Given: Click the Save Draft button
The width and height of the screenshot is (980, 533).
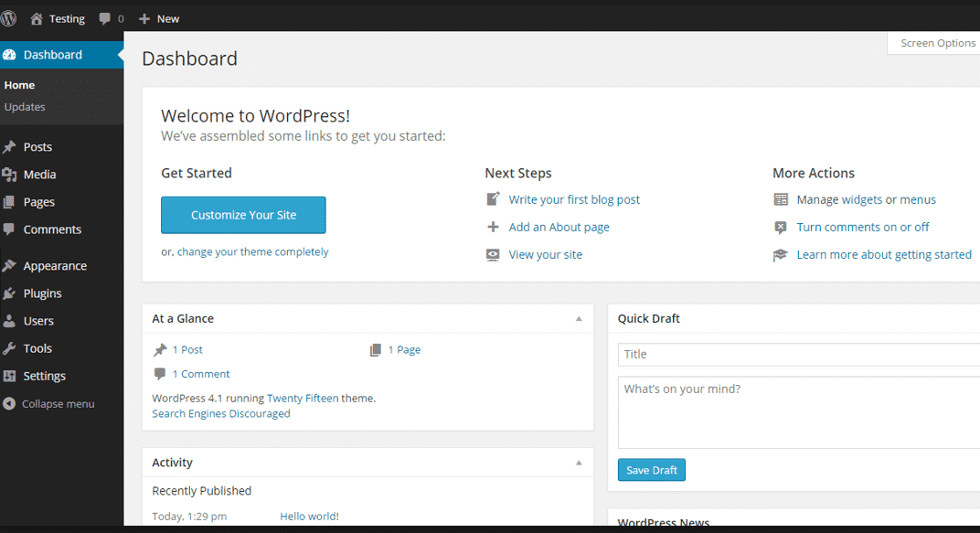Looking at the screenshot, I should 651,470.
